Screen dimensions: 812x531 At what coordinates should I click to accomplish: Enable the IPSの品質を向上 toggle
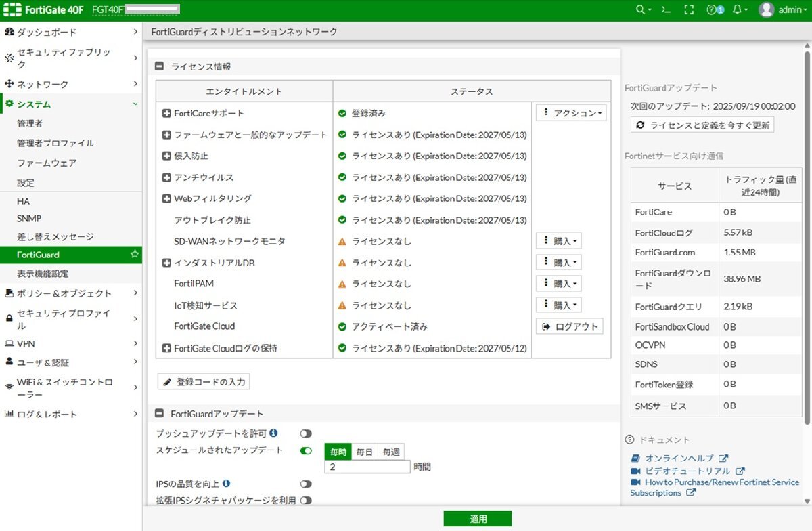(305, 484)
